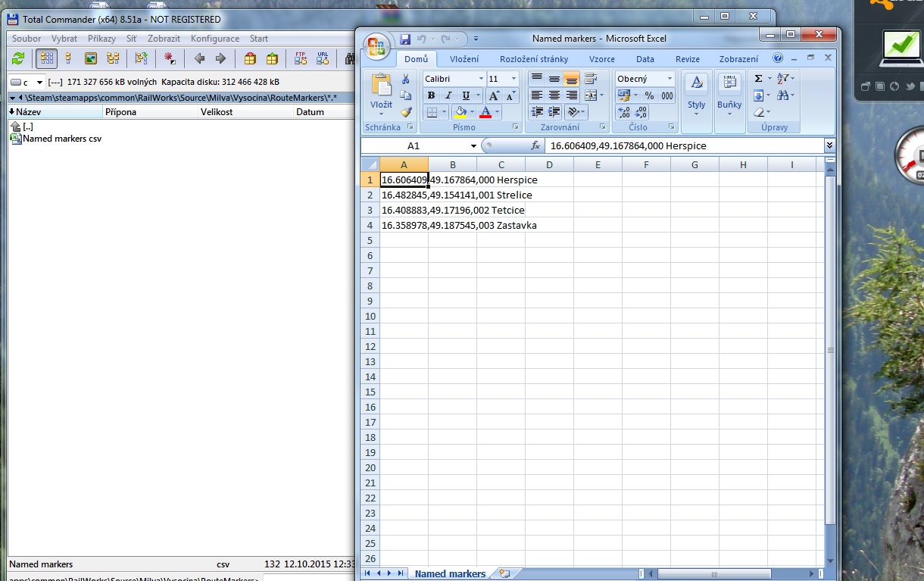Pack files with the Total Commander pack icon
The width and height of the screenshot is (924, 581).
tap(250, 58)
